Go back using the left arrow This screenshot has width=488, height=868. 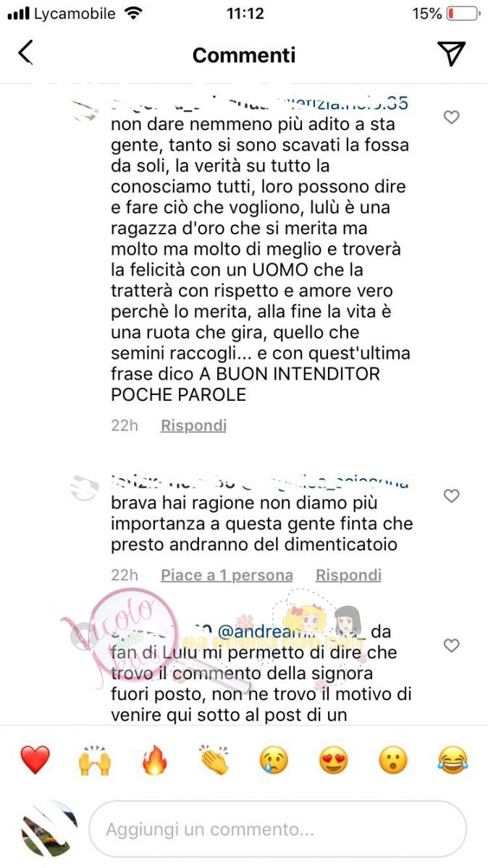pyautogui.click(x=25, y=54)
